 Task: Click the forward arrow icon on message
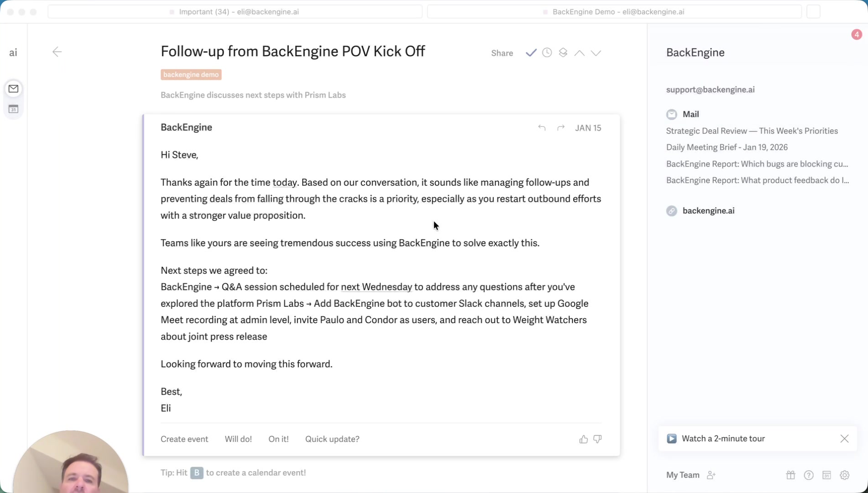point(561,128)
